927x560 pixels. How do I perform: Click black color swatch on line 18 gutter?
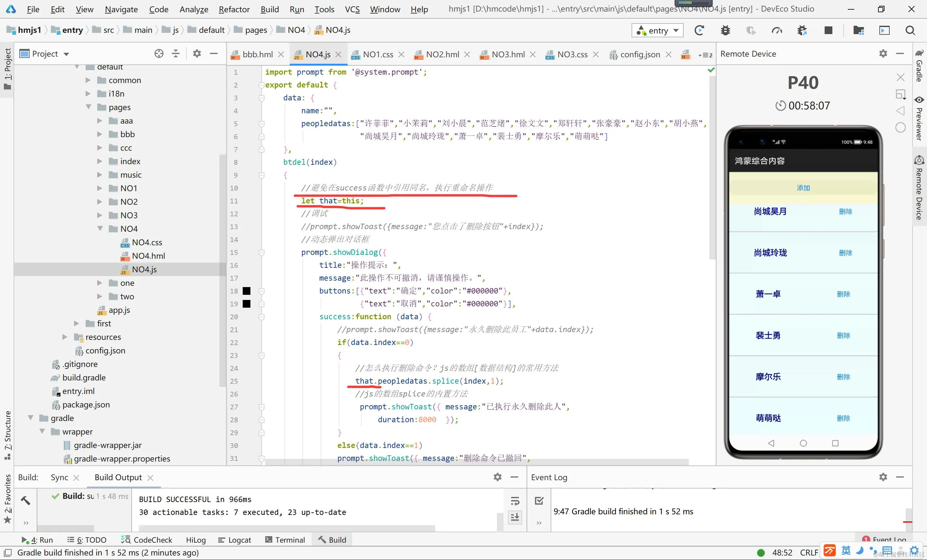247,291
